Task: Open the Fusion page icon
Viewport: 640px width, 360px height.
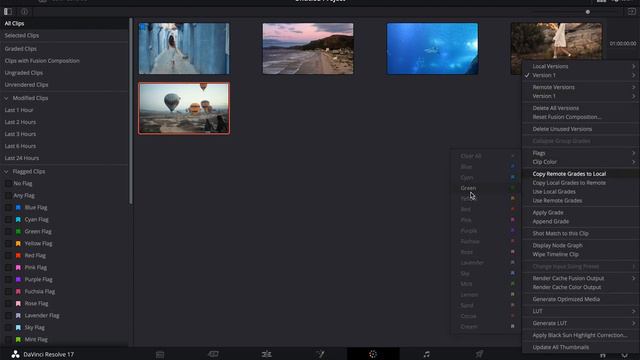Action: pyautogui.click(x=320, y=354)
